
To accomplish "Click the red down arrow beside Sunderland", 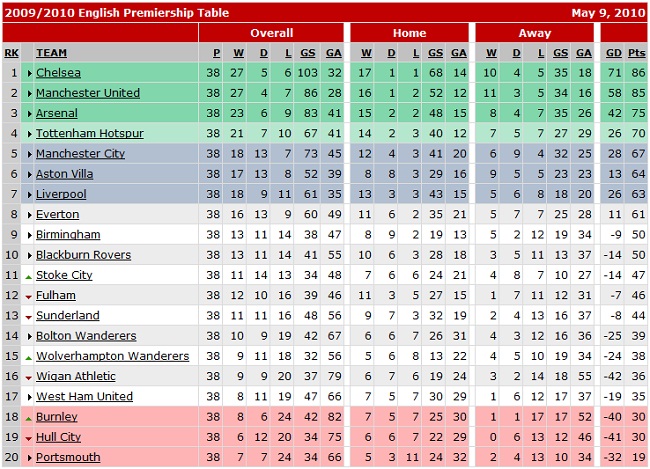I will pos(29,316).
